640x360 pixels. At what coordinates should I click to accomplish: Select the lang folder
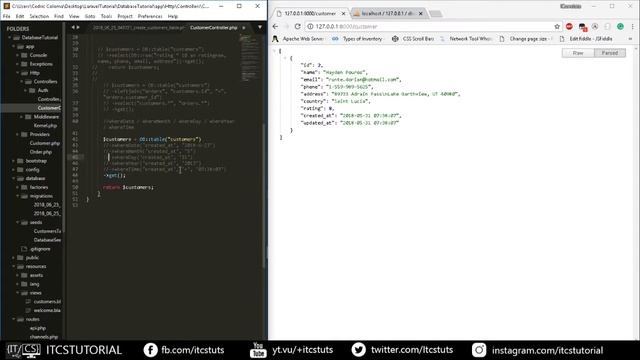(34, 284)
